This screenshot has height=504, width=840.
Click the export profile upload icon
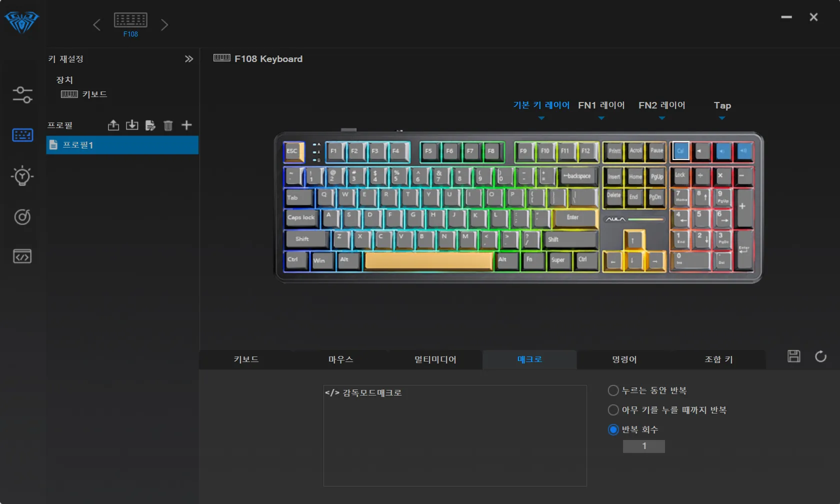click(113, 125)
